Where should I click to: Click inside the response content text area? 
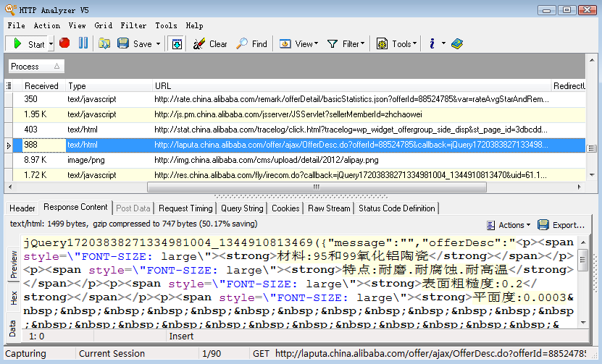coord(299,283)
